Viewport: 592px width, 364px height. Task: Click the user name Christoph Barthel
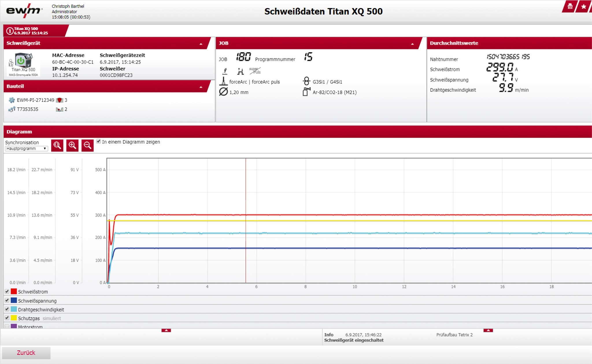click(68, 6)
